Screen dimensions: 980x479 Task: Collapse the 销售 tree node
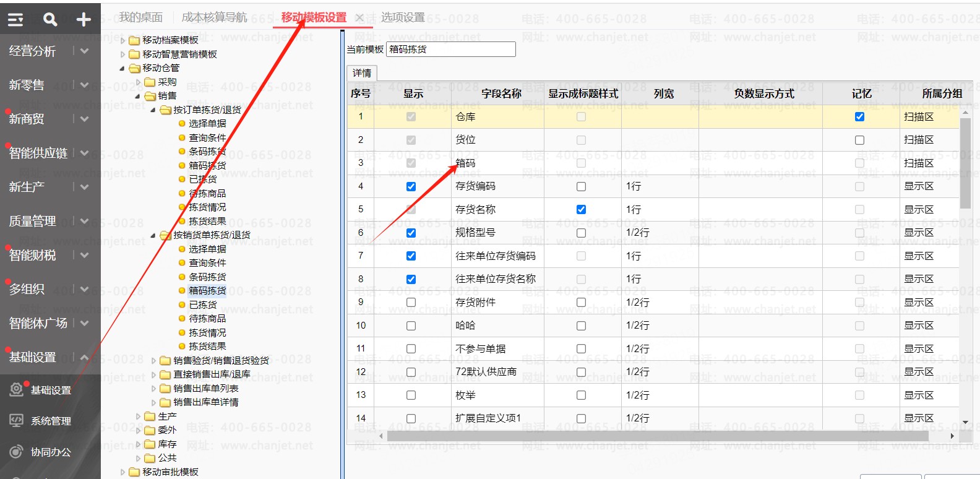[x=137, y=96]
